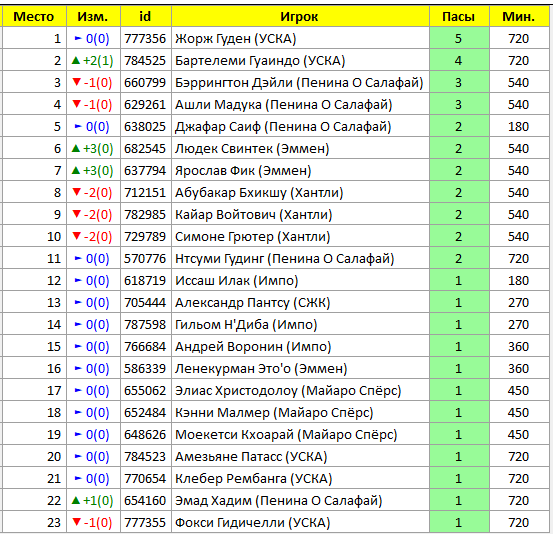The image size is (553, 534).
Task: Click id cell 682545
Action: click(145, 148)
